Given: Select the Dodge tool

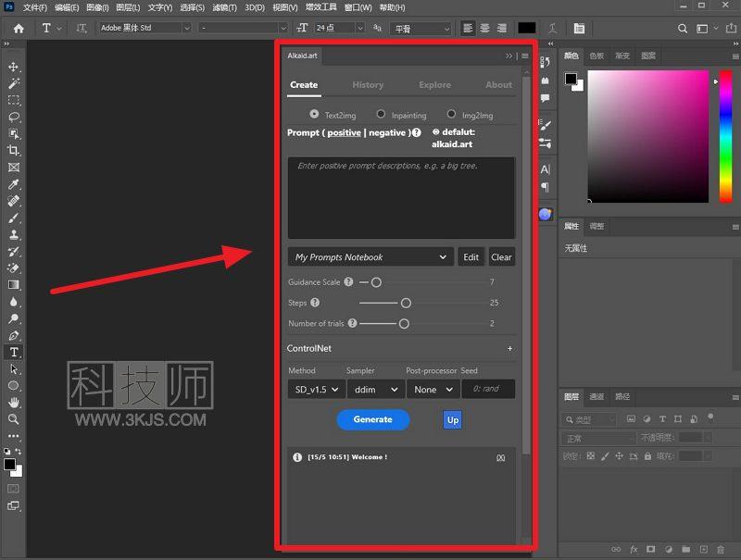Looking at the screenshot, I should tap(13, 318).
